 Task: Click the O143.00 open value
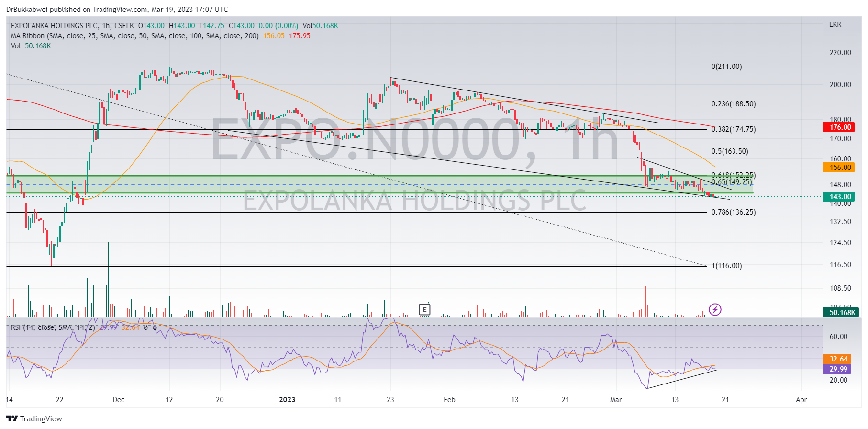click(x=151, y=26)
